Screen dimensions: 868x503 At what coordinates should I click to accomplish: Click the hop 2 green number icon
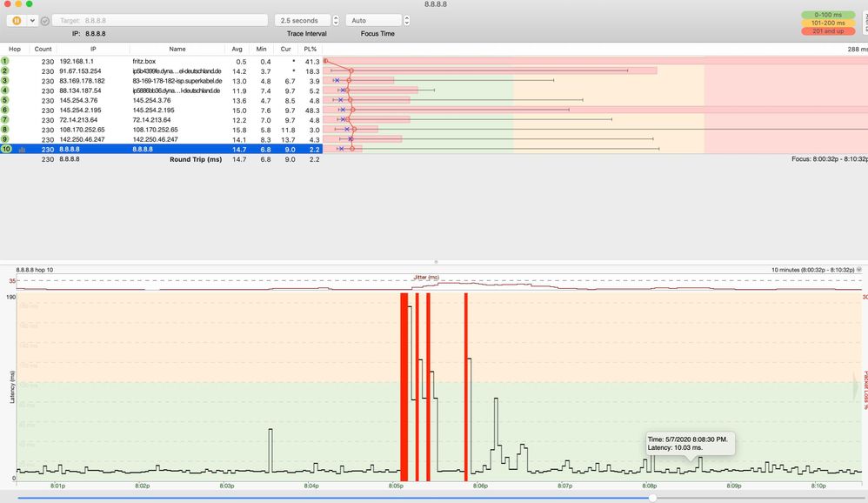click(5, 70)
